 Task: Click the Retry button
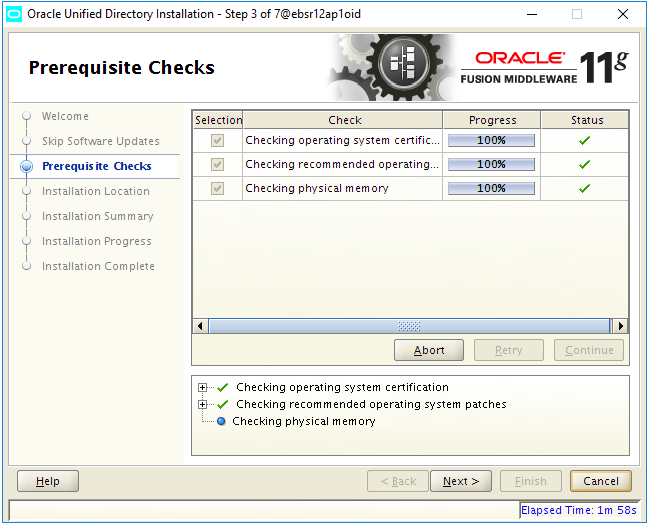tap(509, 350)
